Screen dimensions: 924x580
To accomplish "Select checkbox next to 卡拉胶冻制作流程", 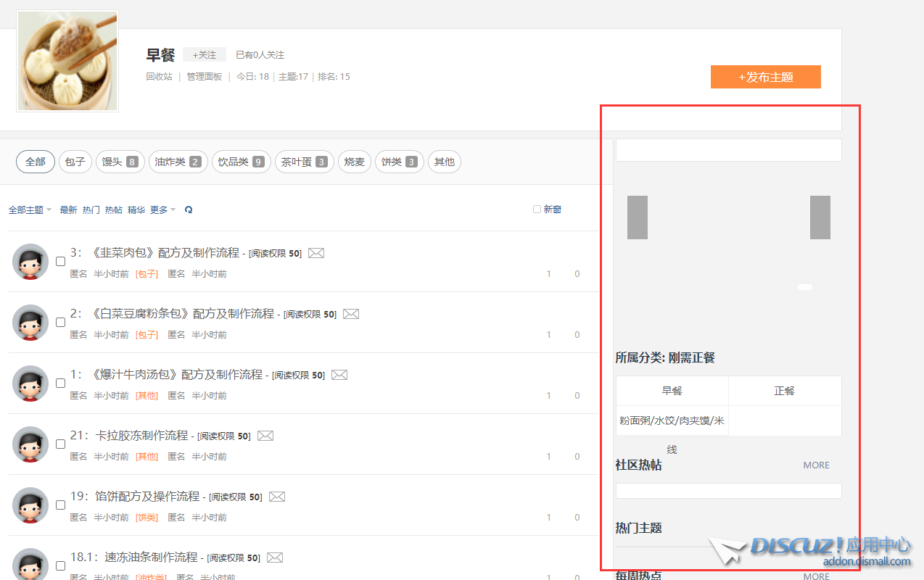I will coord(61,444).
